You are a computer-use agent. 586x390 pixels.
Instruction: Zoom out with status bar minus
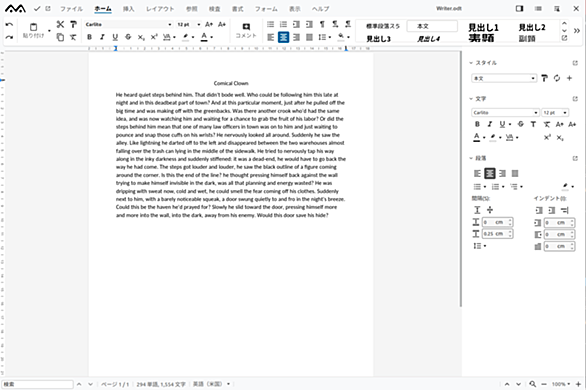click(x=544, y=384)
